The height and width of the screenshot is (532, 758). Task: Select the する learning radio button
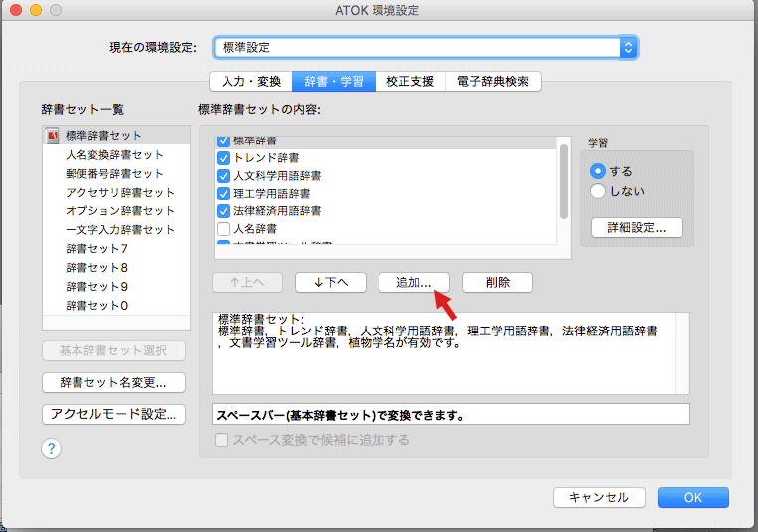(x=598, y=171)
